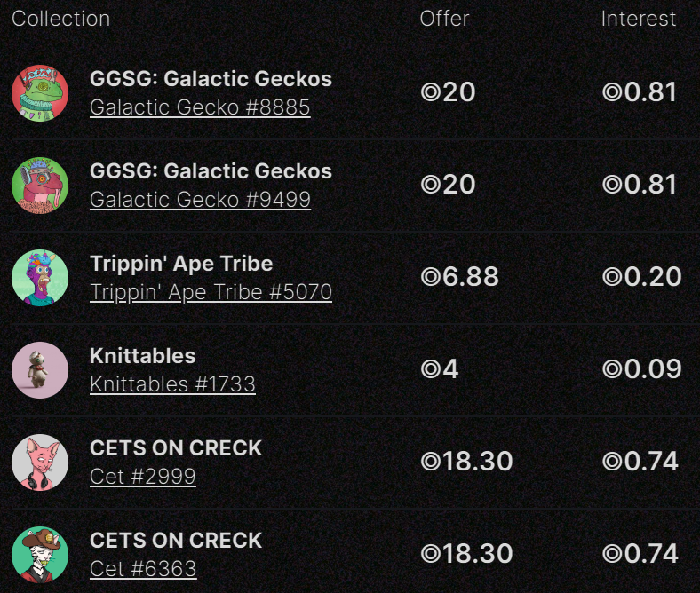Sort by the Offer column header
700x593 pixels.
pyautogui.click(x=444, y=19)
